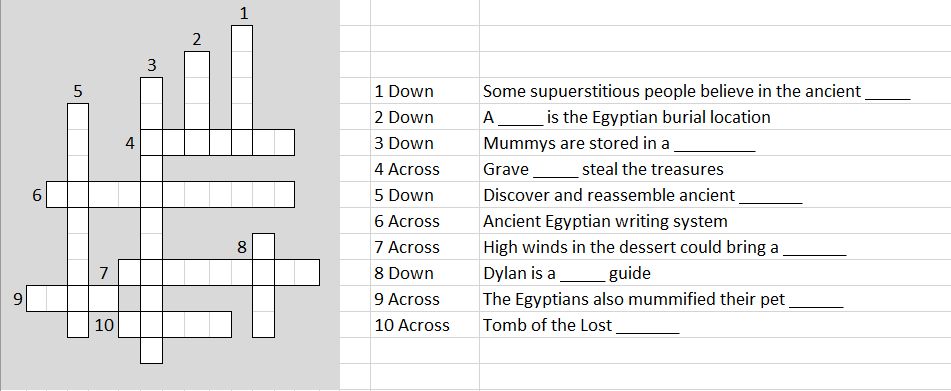Click the '4 Across' label cell
The height and width of the screenshot is (391, 951).
(x=425, y=169)
